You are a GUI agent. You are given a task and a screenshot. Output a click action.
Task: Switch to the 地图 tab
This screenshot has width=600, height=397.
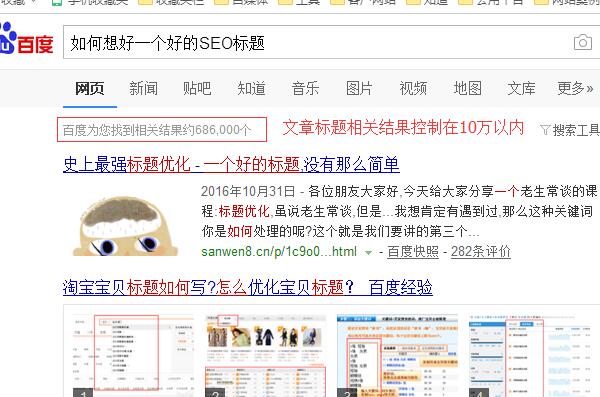(468, 88)
